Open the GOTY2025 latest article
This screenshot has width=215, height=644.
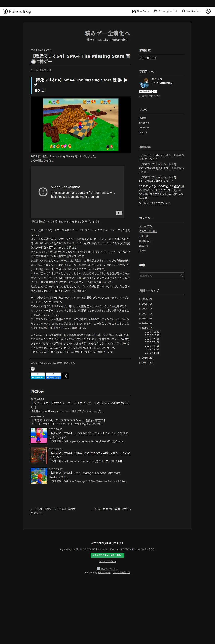coord(162,168)
